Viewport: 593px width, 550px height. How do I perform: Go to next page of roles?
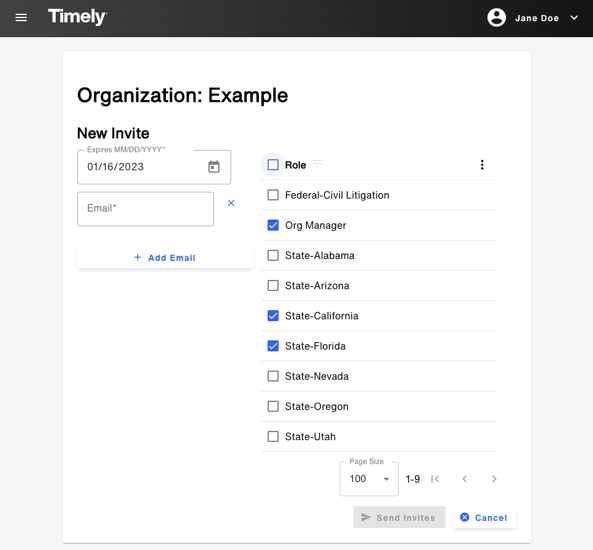494,479
